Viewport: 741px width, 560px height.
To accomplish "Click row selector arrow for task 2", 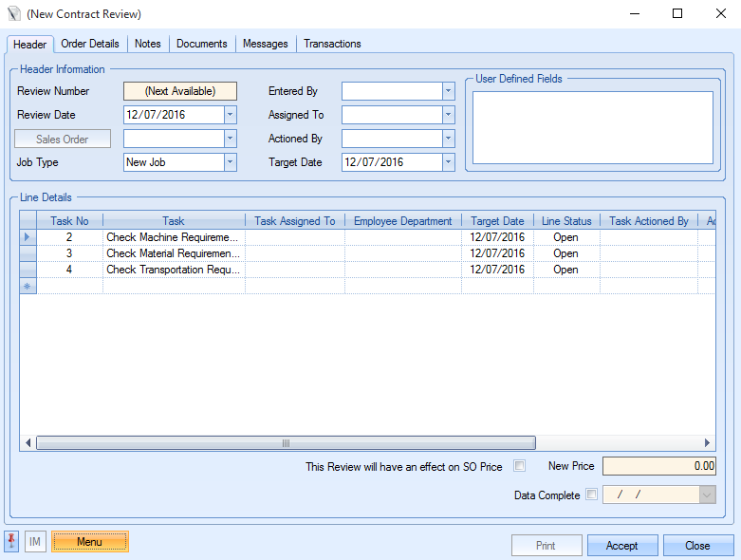I will click(x=28, y=237).
